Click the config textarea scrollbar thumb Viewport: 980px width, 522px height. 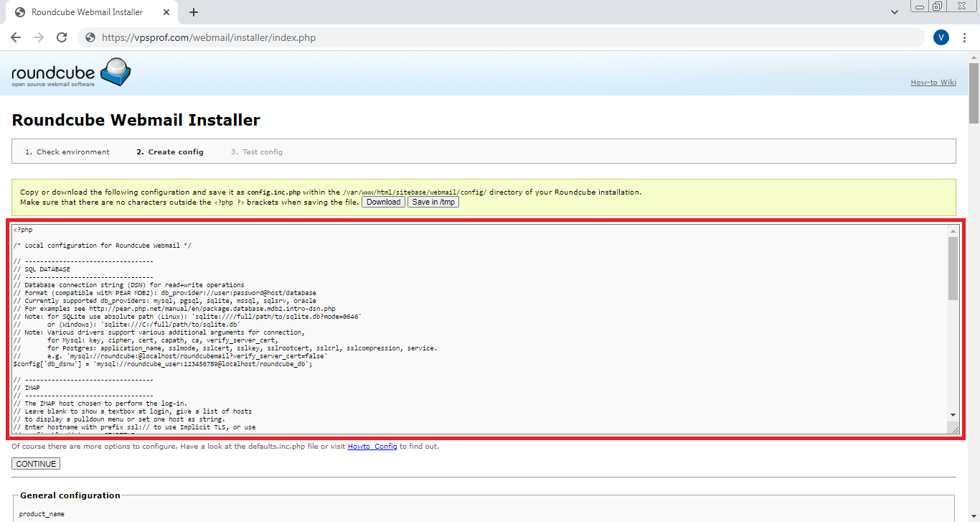point(953,269)
